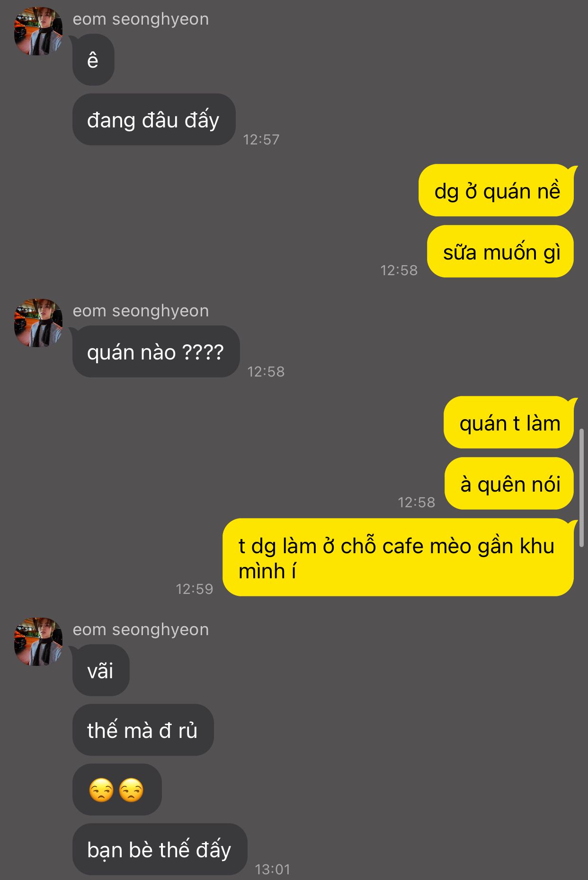Click sender name above the 'vãi' bubble
This screenshot has height=880, width=588.
141,629
